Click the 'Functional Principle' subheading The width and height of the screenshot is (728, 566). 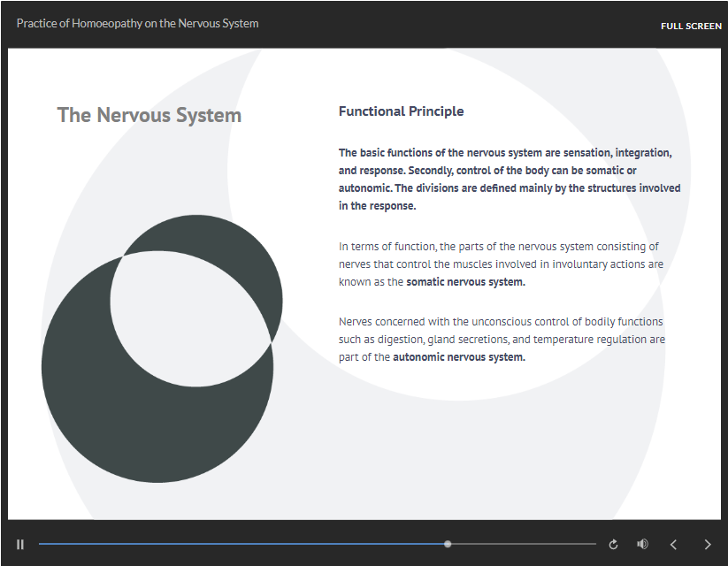pyautogui.click(x=401, y=111)
